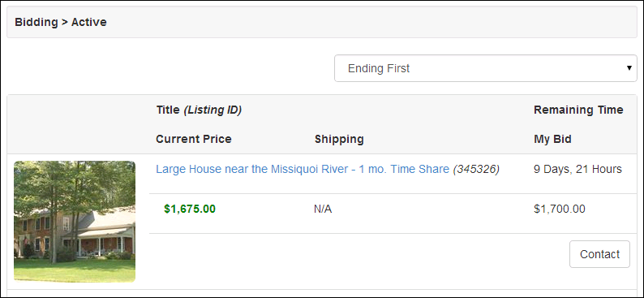The width and height of the screenshot is (644, 298).
Task: Click "Active" in the breadcrumb
Action: pyautogui.click(x=88, y=22)
